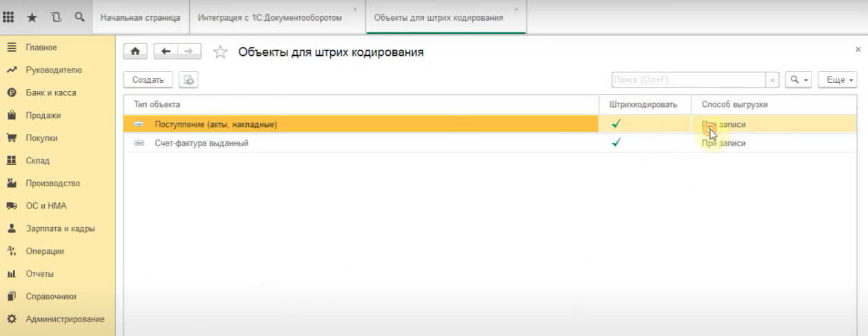868x336 pixels.
Task: Toggle barcode checkmark for Счет-фактура выданный row
Action: [x=616, y=143]
